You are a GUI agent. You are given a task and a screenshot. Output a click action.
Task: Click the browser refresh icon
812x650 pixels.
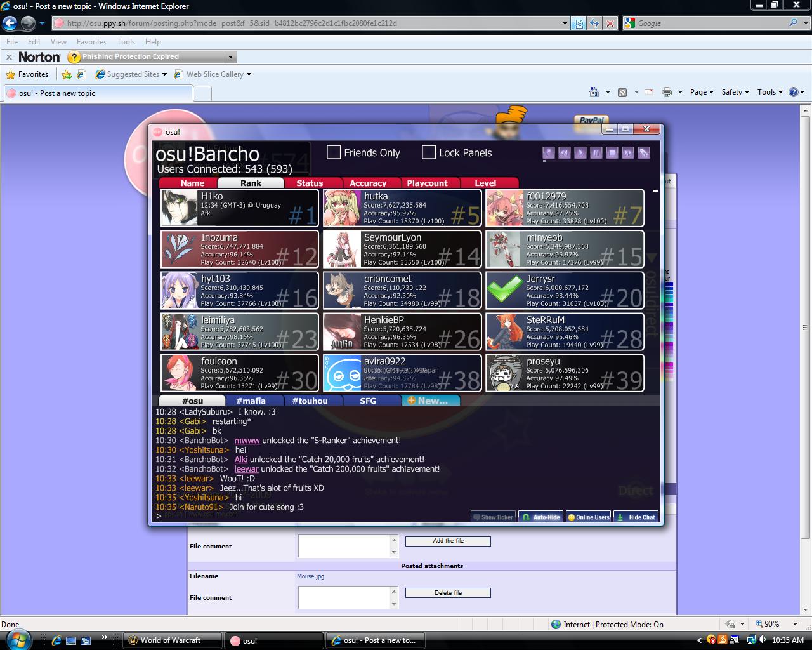point(594,23)
